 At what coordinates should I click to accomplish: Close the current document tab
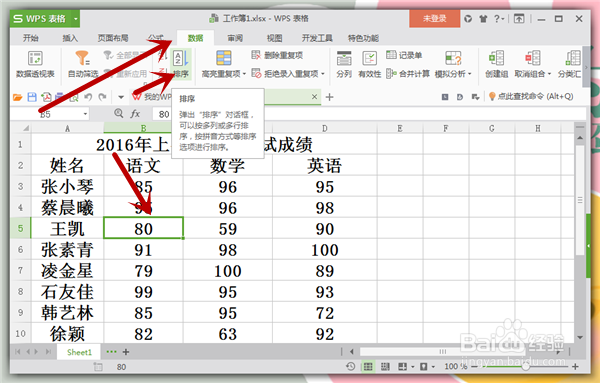314,97
